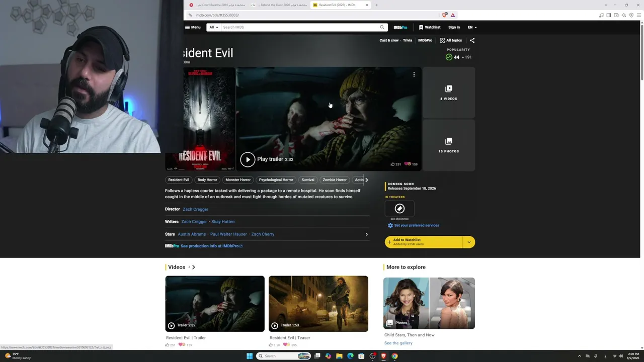This screenshot has width=644, height=362.
Task: Open the EN language dropdown
Action: (472, 27)
